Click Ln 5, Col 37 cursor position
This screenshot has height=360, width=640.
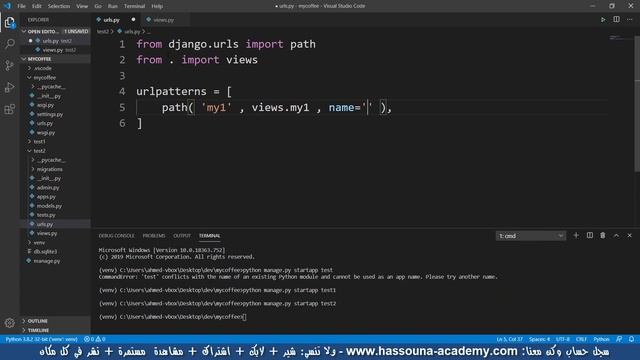pos(509,339)
